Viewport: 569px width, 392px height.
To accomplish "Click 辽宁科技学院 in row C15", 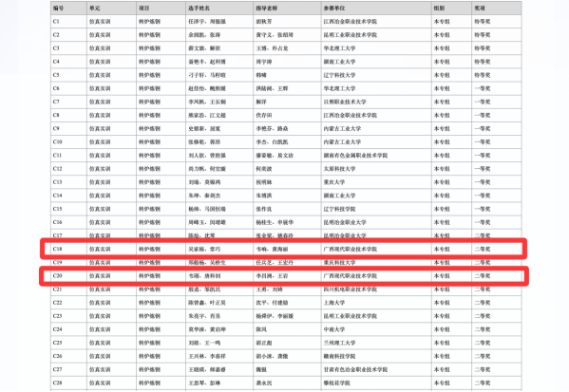I will click(340, 209).
